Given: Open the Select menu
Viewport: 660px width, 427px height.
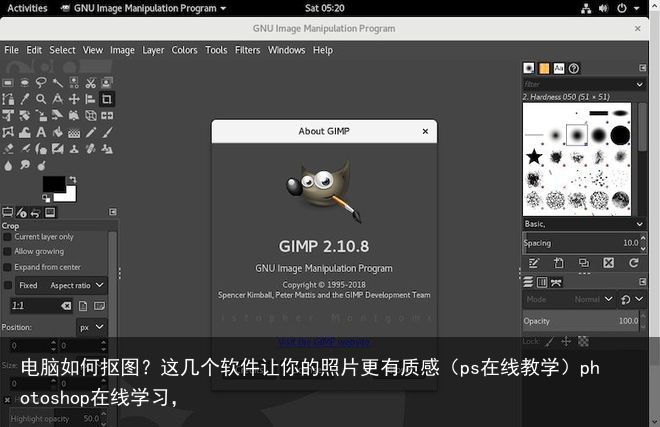Looking at the screenshot, I should pyautogui.click(x=62, y=50).
